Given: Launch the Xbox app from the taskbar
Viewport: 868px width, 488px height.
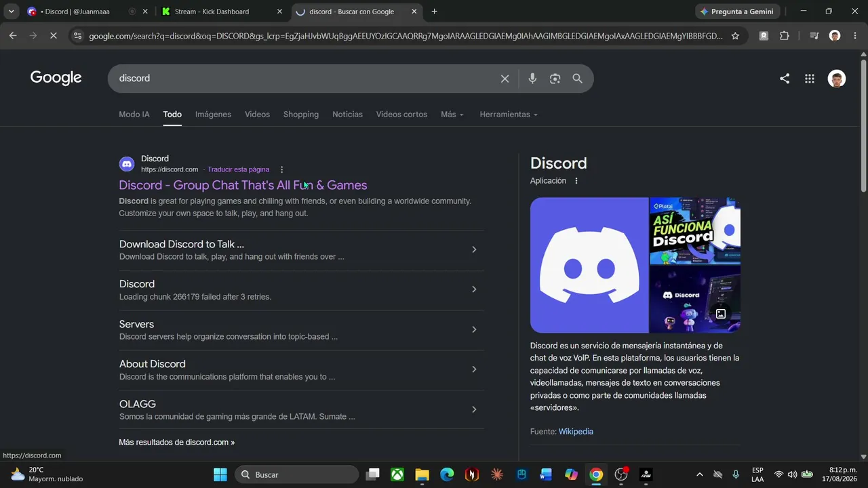Looking at the screenshot, I should pos(397,474).
